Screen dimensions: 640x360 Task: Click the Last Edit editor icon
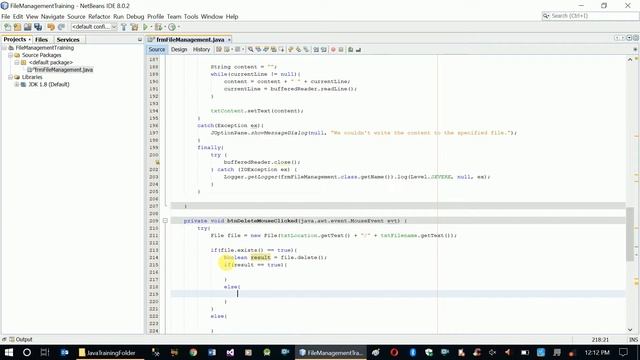click(x=219, y=49)
